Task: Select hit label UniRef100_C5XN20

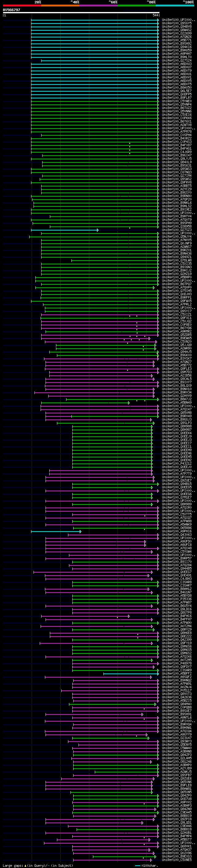Action: coord(176,341)
